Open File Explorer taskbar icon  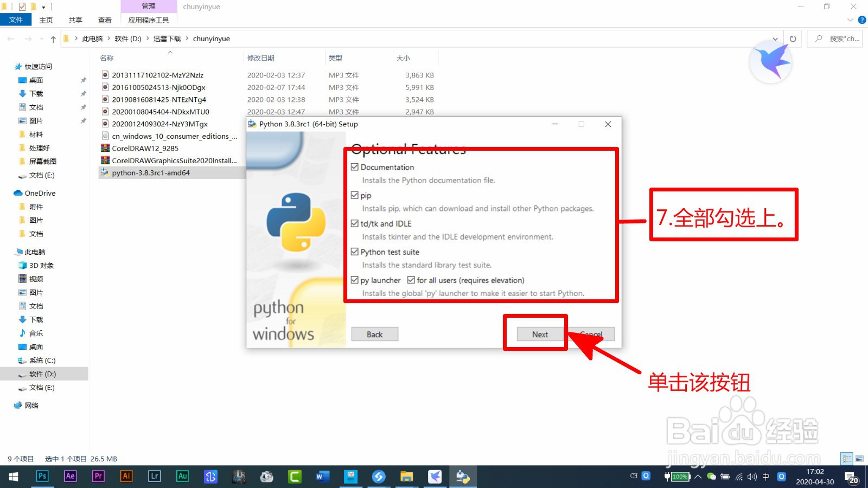click(x=407, y=477)
